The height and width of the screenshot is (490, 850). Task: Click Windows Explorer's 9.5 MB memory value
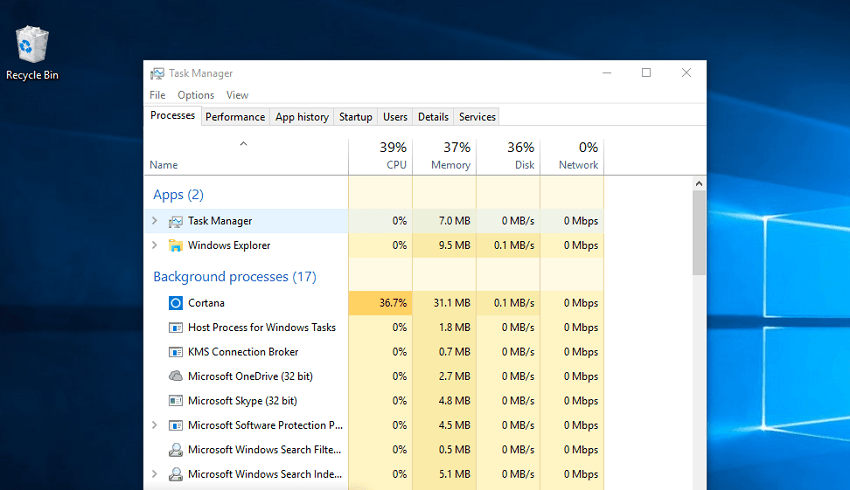[x=454, y=245]
